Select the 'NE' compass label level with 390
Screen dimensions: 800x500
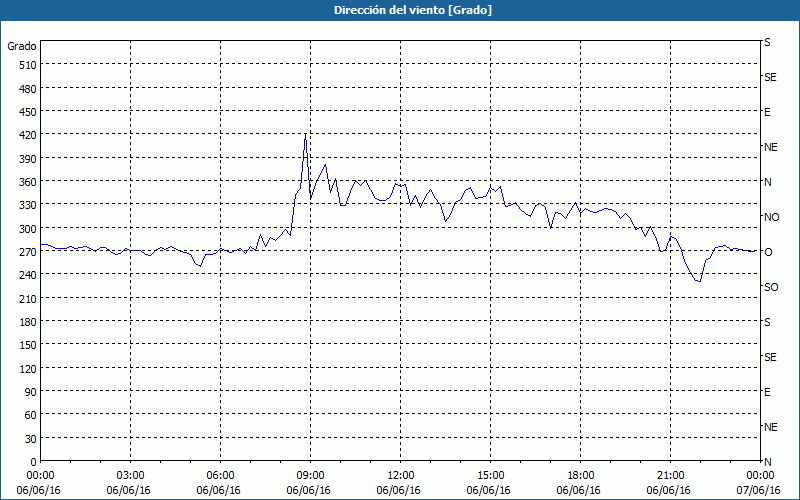(x=771, y=147)
